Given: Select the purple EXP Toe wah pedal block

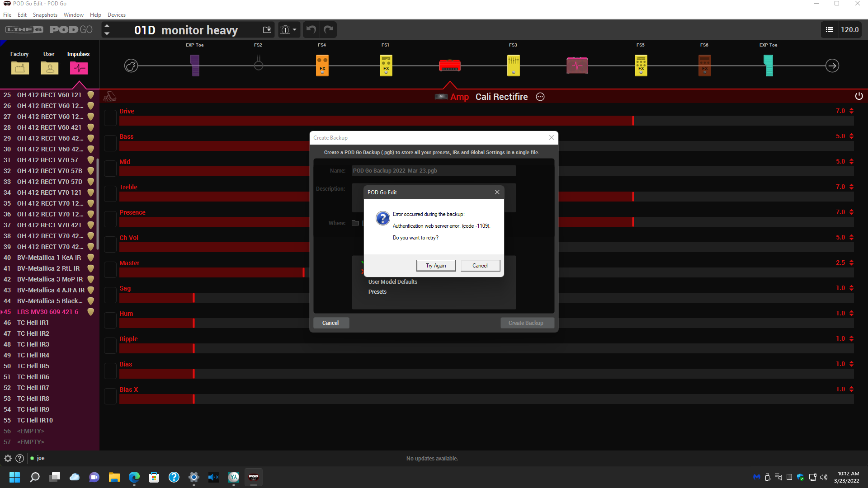Looking at the screenshot, I should 195,66.
